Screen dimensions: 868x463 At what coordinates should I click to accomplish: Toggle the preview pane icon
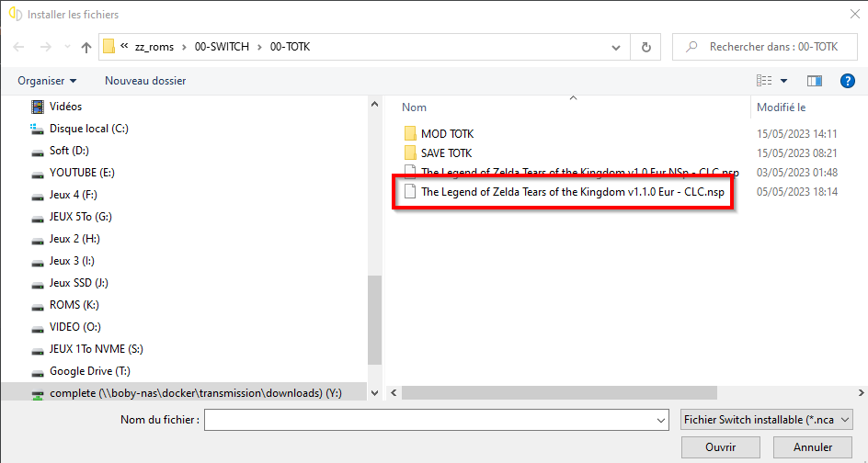pyautogui.click(x=814, y=81)
